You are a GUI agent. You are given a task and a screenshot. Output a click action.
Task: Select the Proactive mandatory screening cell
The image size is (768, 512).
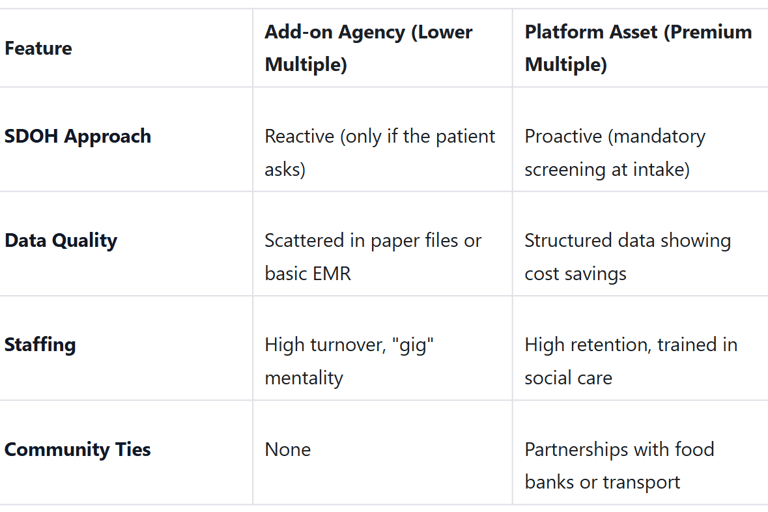(x=615, y=152)
